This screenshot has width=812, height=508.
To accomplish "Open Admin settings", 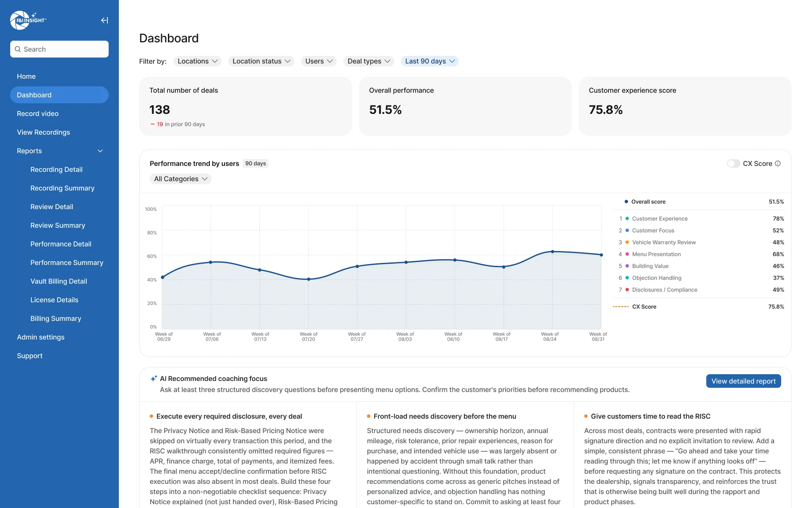I will point(59,337).
